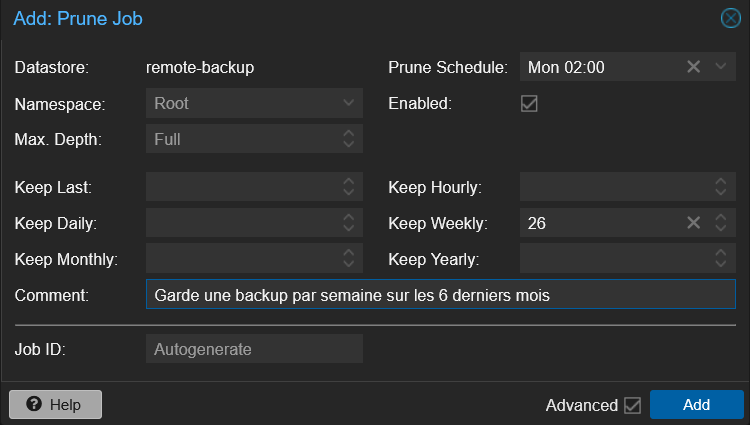Click into the Keep Last field
The height and width of the screenshot is (425, 750).
coord(240,187)
